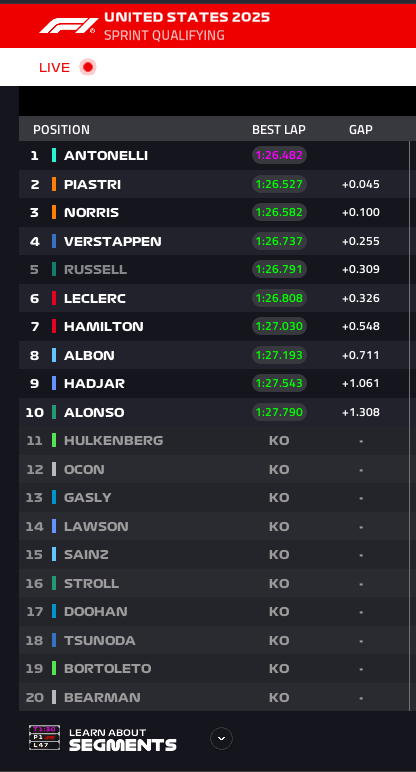
Task: Select the POSITION column header
Action: pos(62,129)
